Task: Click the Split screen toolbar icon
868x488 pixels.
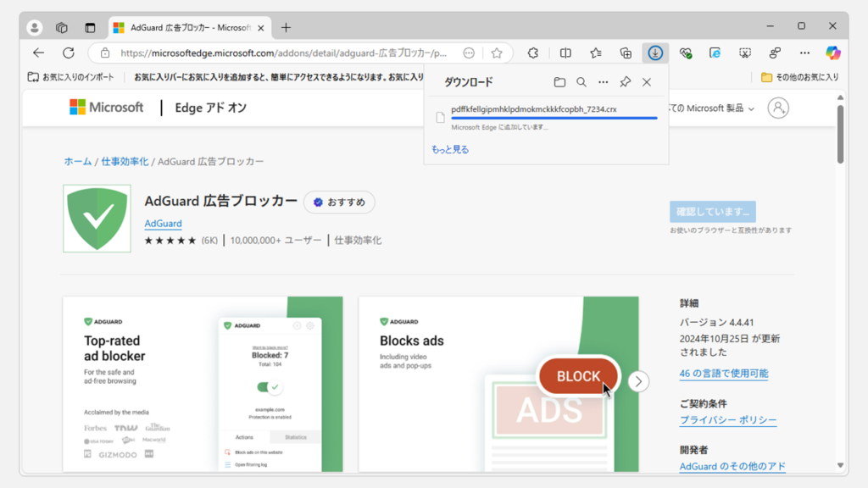Action: coord(565,53)
